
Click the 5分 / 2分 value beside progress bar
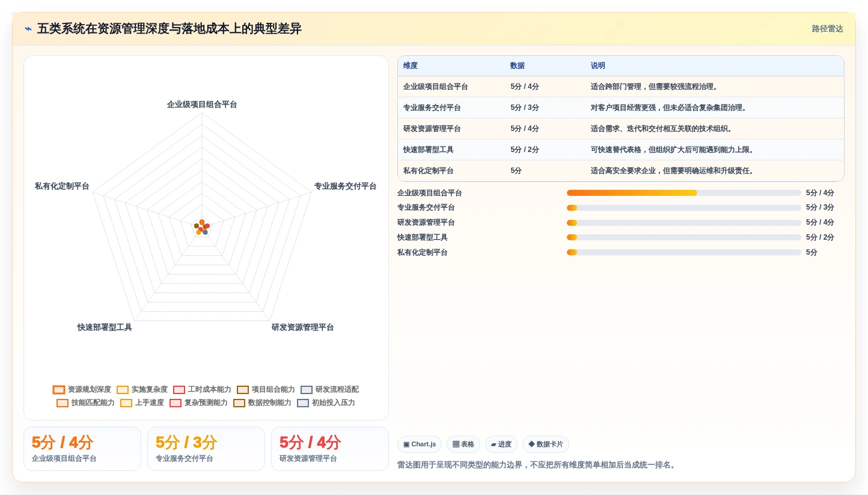pos(820,237)
